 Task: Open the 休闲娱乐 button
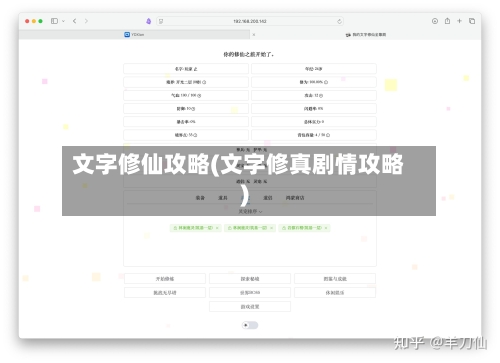(x=335, y=293)
